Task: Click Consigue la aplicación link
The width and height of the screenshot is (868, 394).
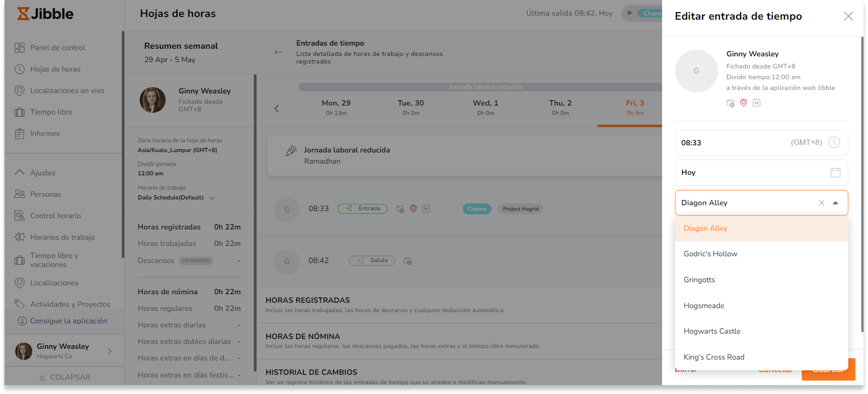Action: click(x=68, y=321)
